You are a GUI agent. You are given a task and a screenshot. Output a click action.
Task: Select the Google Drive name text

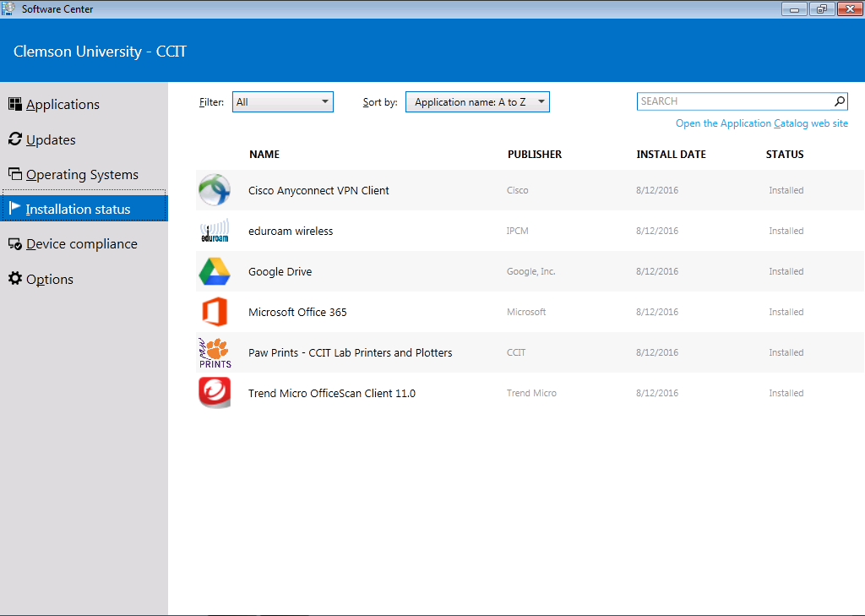pyautogui.click(x=280, y=271)
